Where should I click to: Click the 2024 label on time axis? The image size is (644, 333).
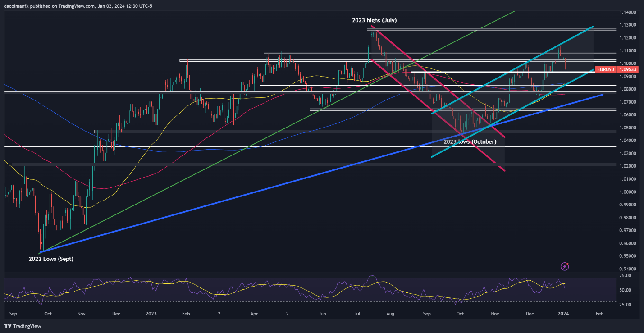[564, 313]
